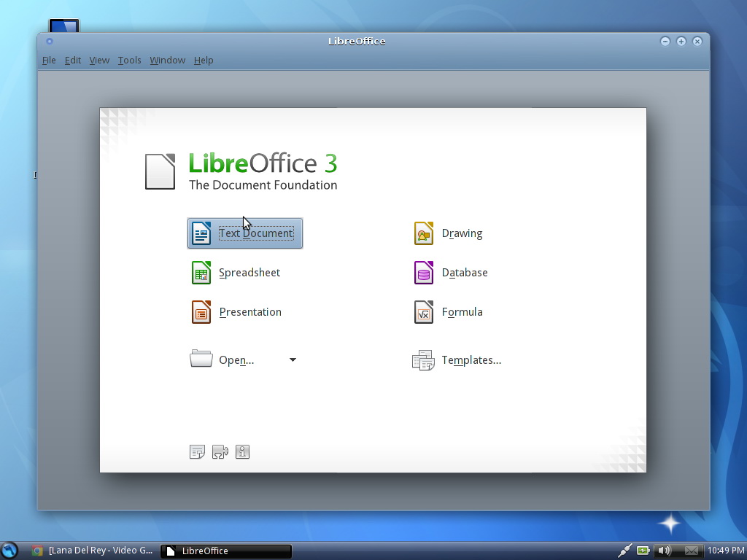Click the Chrome icon in the taskbar
Image resolution: width=747 pixels, height=560 pixels.
point(37,551)
